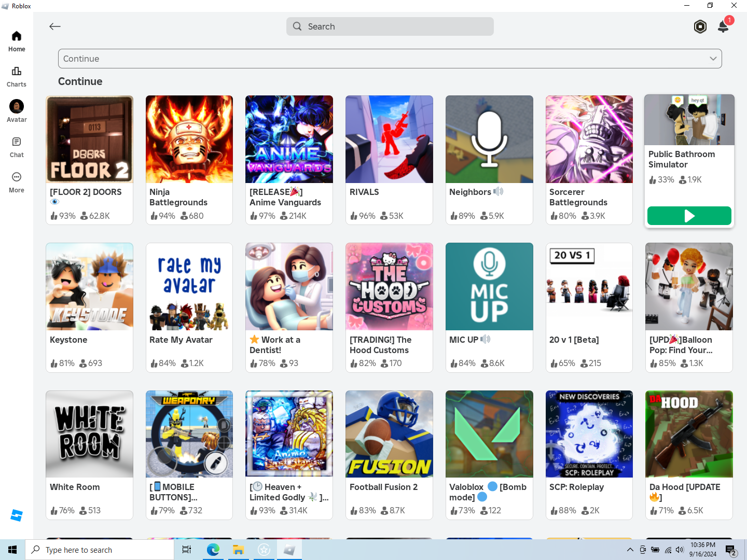Open the White Room game thumbnail
Image resolution: width=747 pixels, height=560 pixels.
coord(89,434)
